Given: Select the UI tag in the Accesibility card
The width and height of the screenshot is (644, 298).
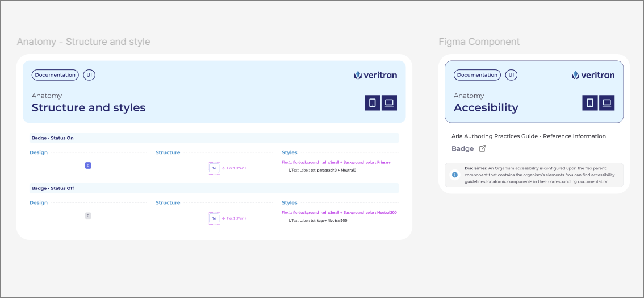Looking at the screenshot, I should (511, 75).
